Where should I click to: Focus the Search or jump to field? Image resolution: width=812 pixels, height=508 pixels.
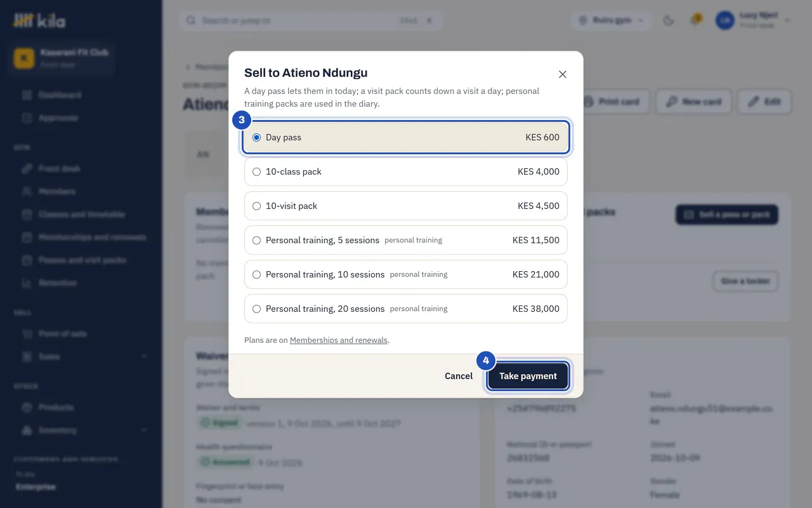311,21
